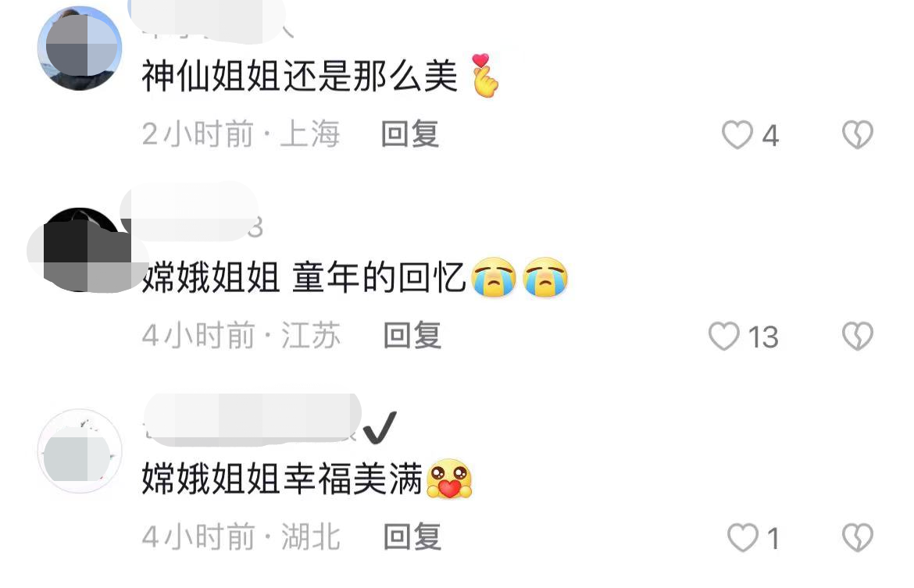Click the like count 13

click(763, 337)
